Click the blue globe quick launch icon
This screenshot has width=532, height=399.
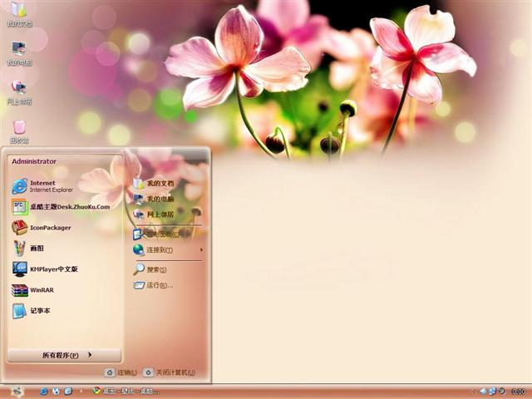tap(56, 392)
